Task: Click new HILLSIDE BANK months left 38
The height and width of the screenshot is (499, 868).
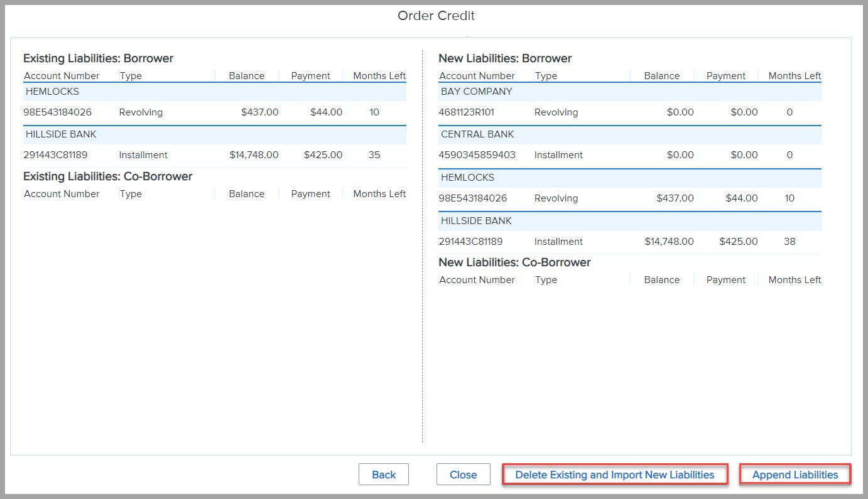Action: (789, 242)
